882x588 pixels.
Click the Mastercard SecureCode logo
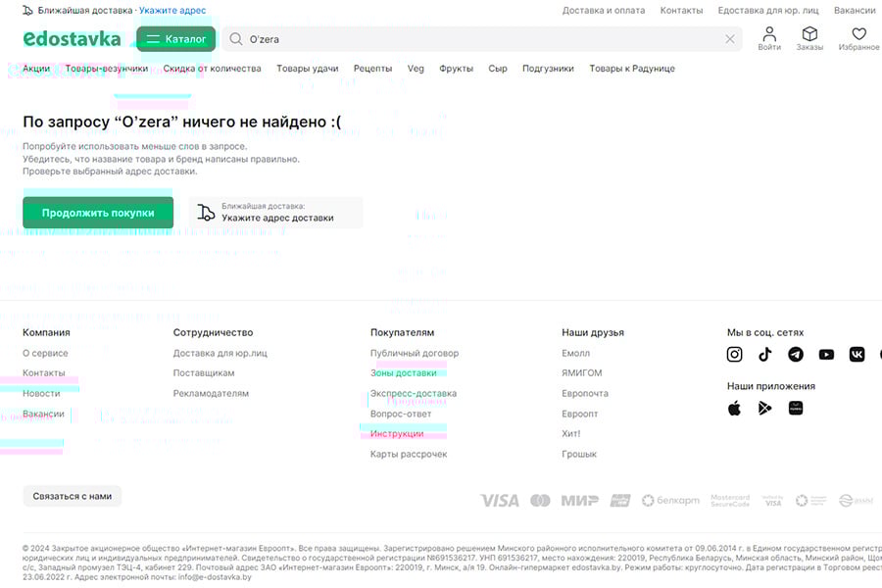pos(730,500)
